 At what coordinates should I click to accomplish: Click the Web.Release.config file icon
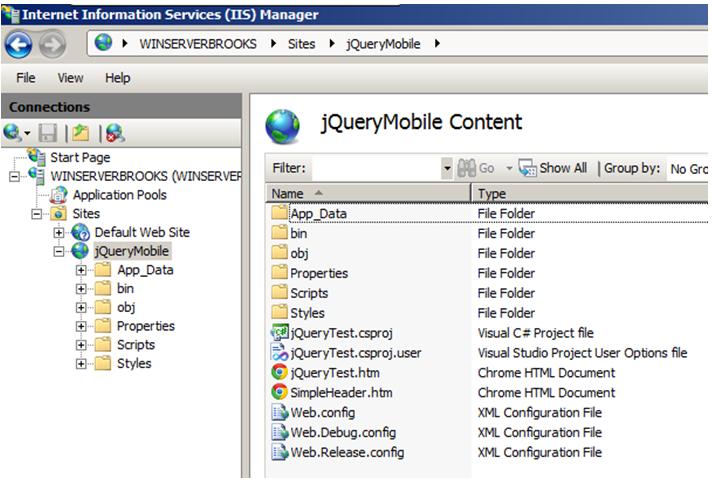[x=279, y=452]
